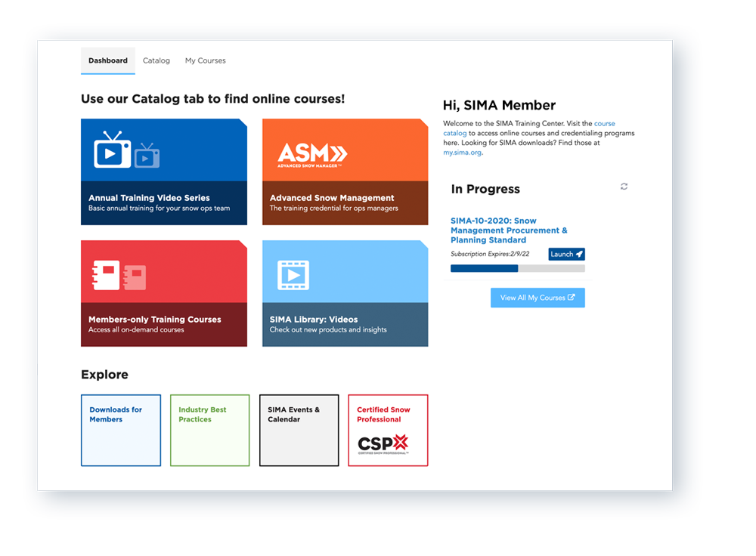Screen dimensions: 756x556
Task: Click 'Use our Catalog tab to find online courses!' heading
Action: [212, 99]
